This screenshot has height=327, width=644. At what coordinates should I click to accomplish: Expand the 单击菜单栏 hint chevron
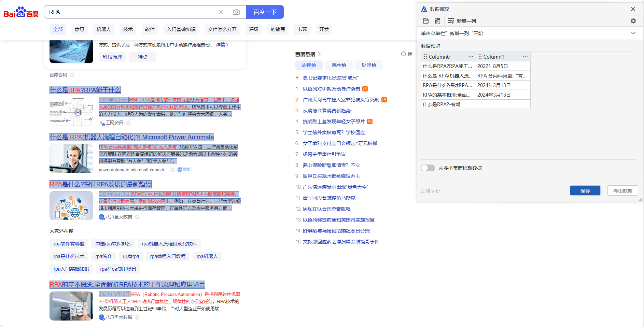pyautogui.click(x=633, y=33)
